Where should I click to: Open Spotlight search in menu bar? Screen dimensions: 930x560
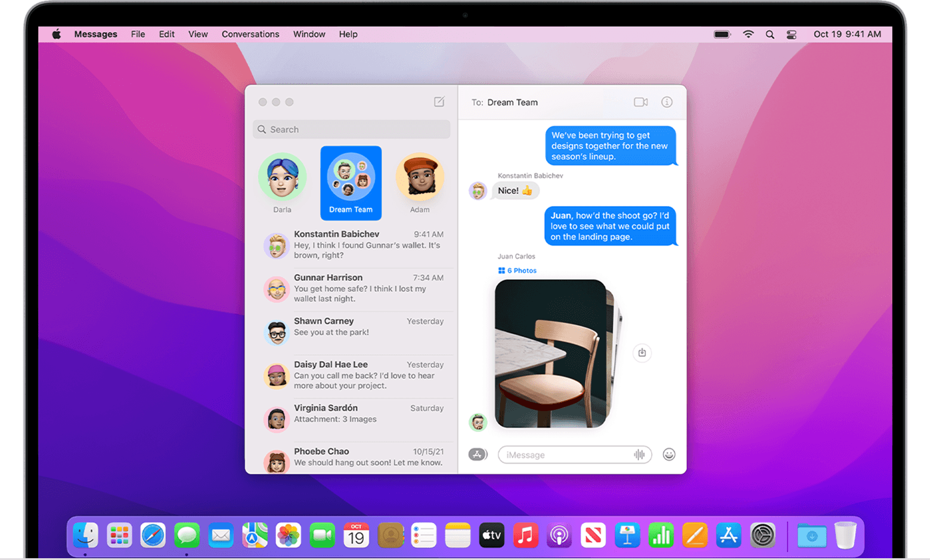(x=770, y=35)
